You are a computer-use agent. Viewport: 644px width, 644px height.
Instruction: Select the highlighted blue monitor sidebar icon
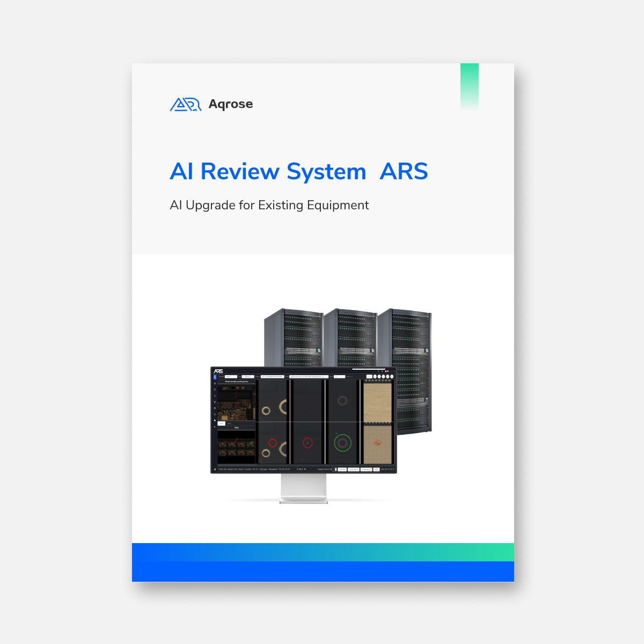point(215,377)
